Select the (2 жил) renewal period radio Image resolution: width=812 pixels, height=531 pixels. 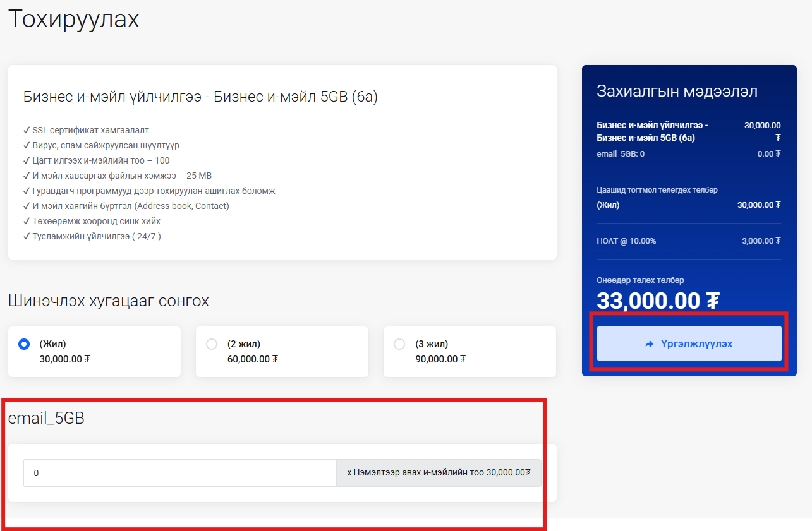tap(212, 344)
